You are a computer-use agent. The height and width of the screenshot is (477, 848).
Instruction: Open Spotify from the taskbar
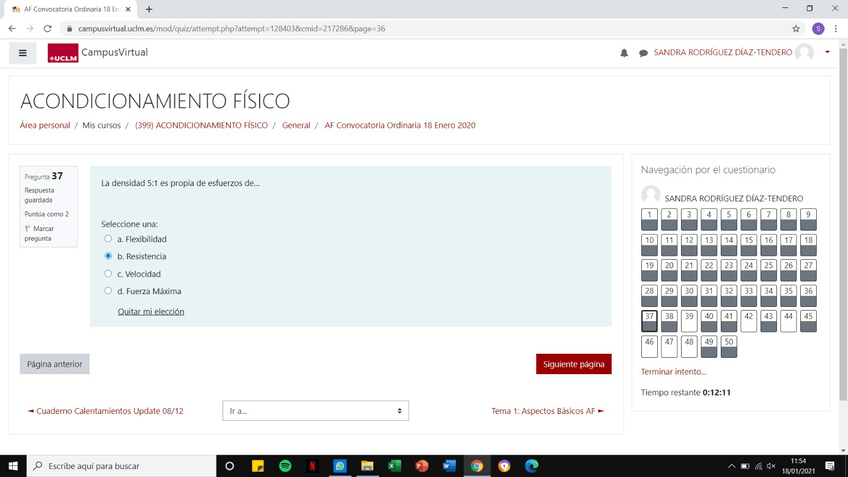(x=285, y=466)
